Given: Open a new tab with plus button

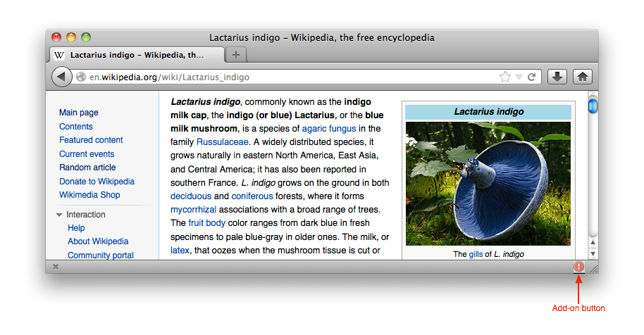Looking at the screenshot, I should point(236,54).
